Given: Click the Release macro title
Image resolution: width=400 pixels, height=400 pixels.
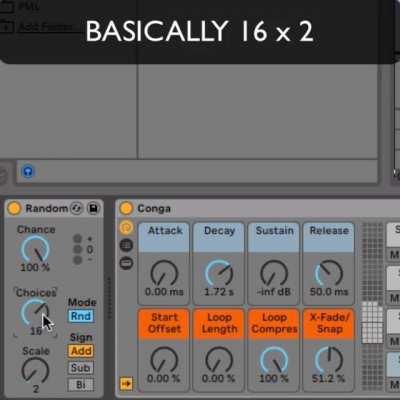Looking at the screenshot, I should [329, 231].
